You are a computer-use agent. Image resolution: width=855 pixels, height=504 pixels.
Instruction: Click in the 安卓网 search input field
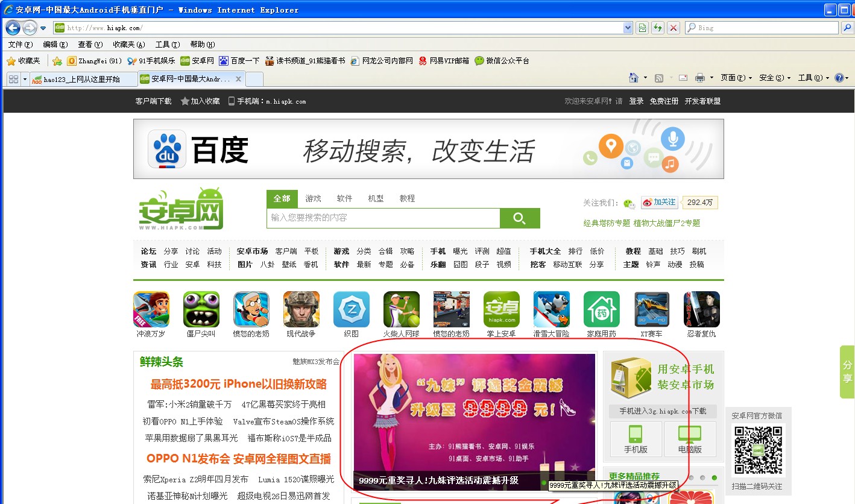(x=383, y=218)
